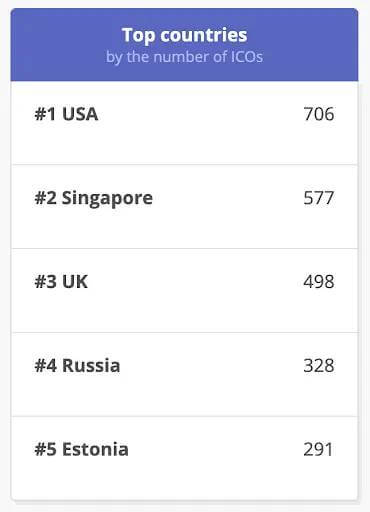Select the UK row in the list
Screen dimensions: 370x512
click(184, 291)
